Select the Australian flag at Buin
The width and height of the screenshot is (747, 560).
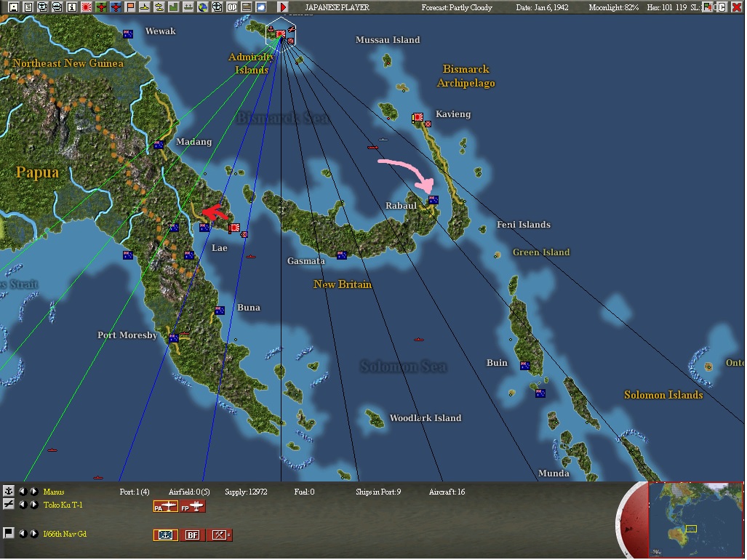click(x=525, y=366)
